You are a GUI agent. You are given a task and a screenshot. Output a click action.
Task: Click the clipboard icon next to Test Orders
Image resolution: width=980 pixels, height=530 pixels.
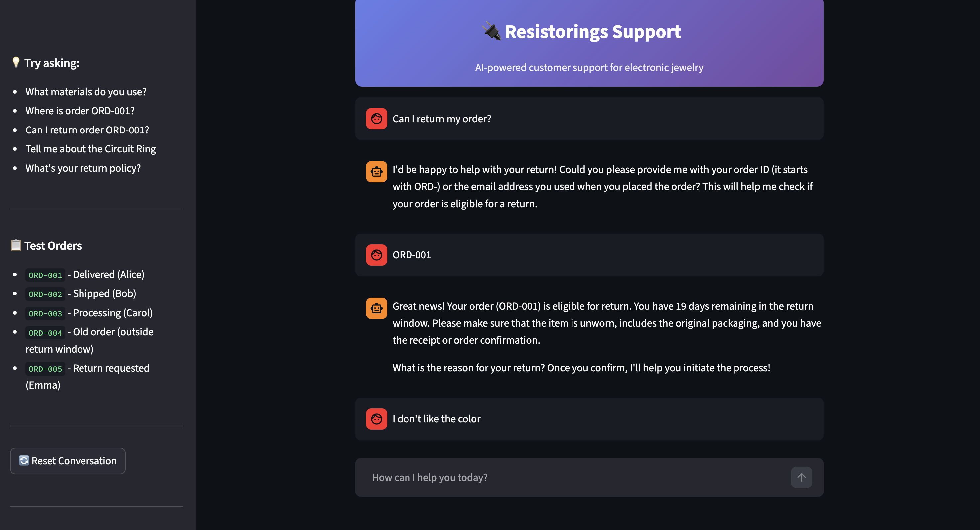(x=16, y=245)
